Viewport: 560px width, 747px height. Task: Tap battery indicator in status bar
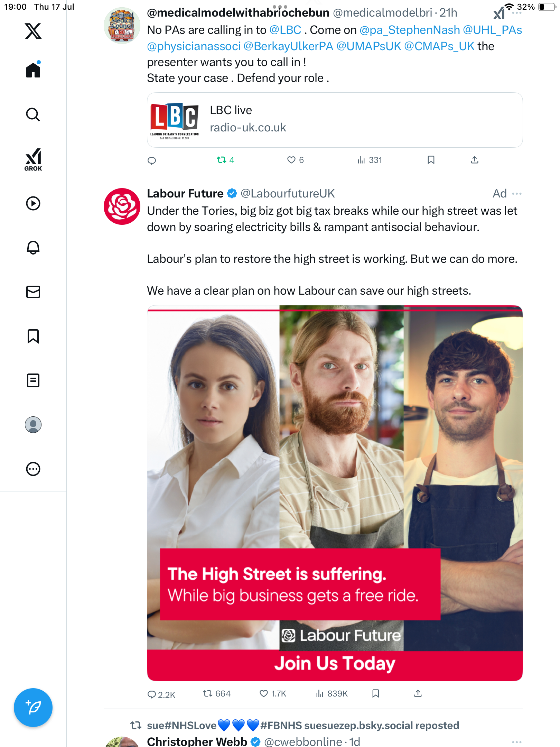[x=547, y=7]
